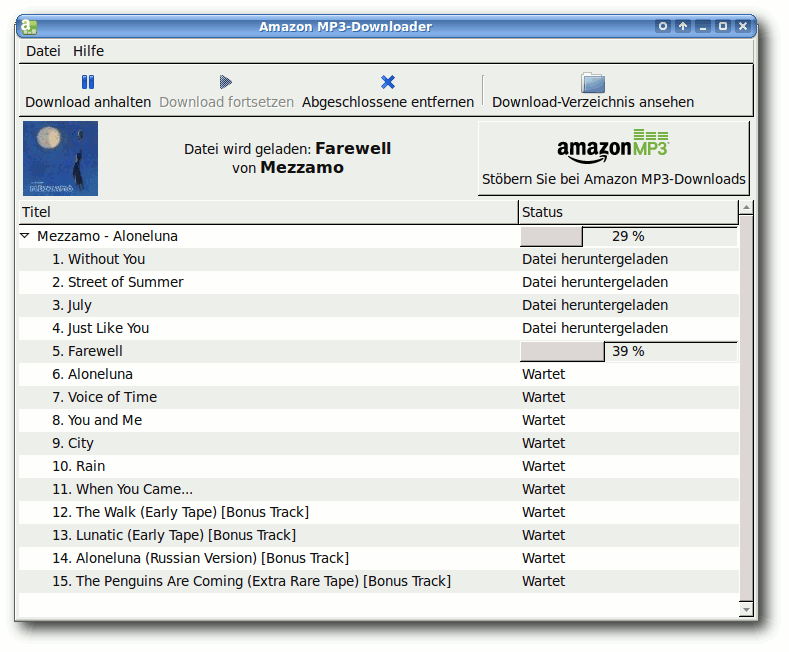Viewport: 789px width, 652px height.
Task: Close the Amazon MP3-Downloader window
Action: tap(743, 26)
